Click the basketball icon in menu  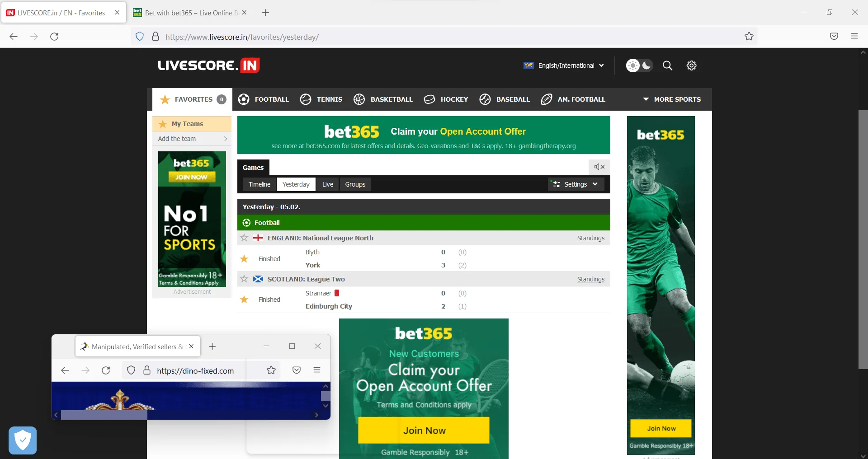point(359,99)
